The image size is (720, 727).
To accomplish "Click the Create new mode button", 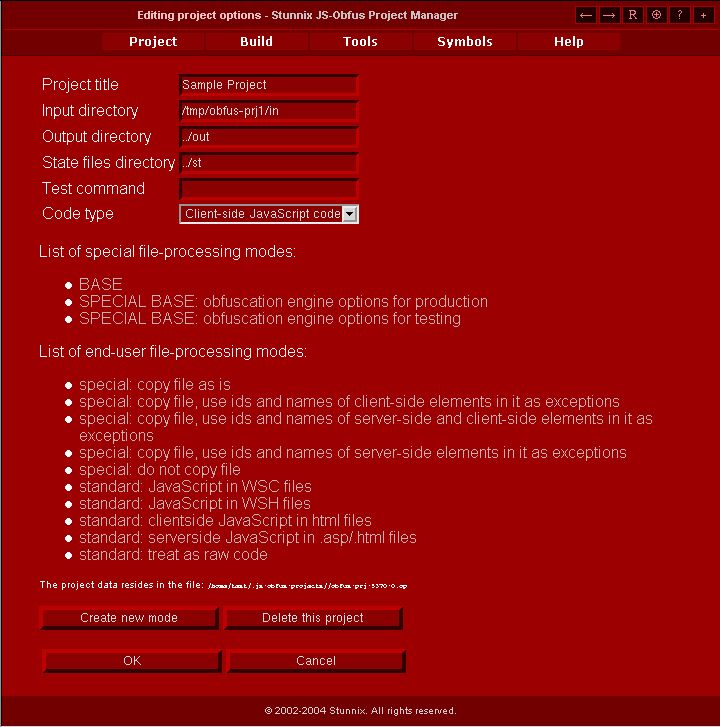I will [129, 618].
